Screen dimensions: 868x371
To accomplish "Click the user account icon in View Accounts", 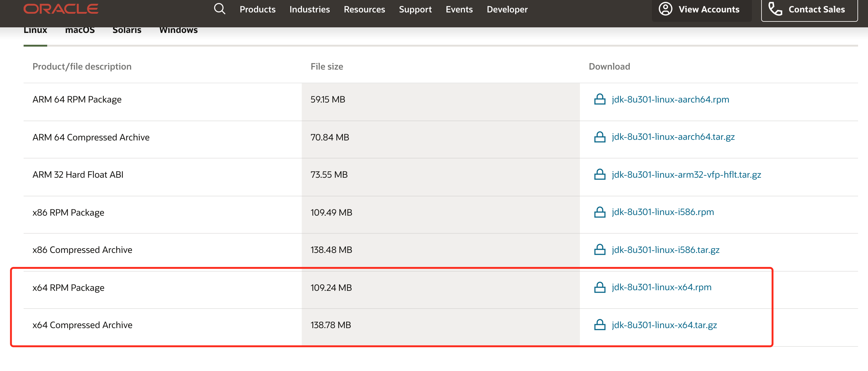I will [x=666, y=9].
